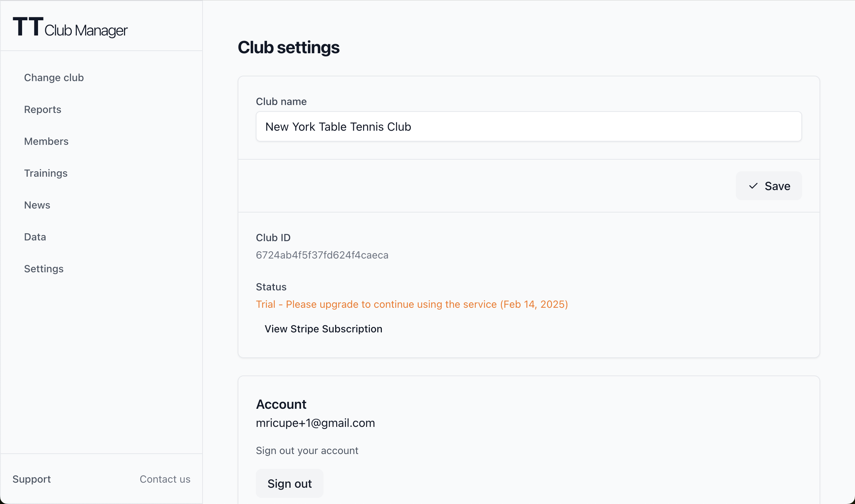This screenshot has width=855, height=504.
Task: Click View Stripe Subscription
Action: pos(323,329)
